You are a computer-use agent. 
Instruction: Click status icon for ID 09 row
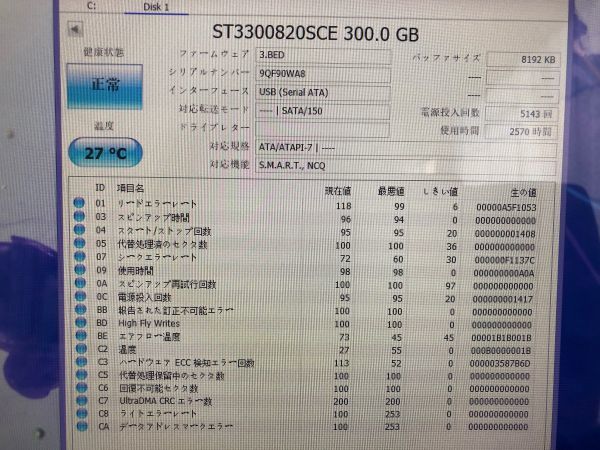coord(80,269)
